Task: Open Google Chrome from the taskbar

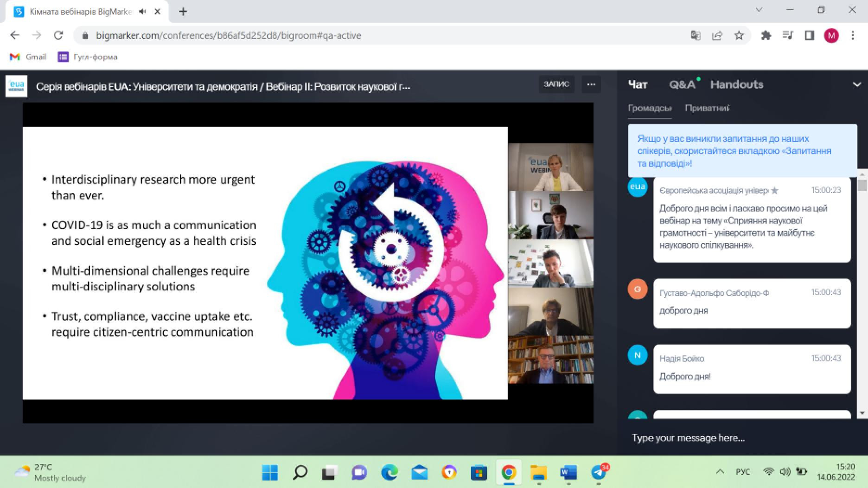Action: click(509, 473)
